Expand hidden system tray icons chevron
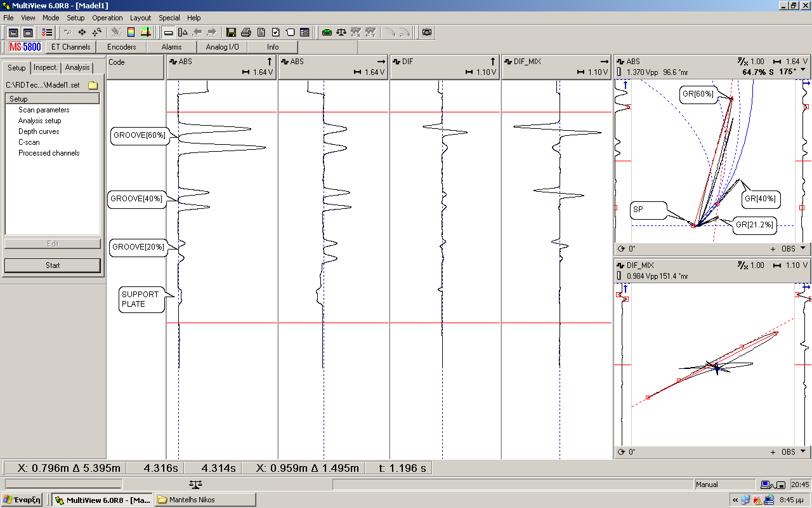The width and height of the screenshot is (812, 508). (x=735, y=500)
